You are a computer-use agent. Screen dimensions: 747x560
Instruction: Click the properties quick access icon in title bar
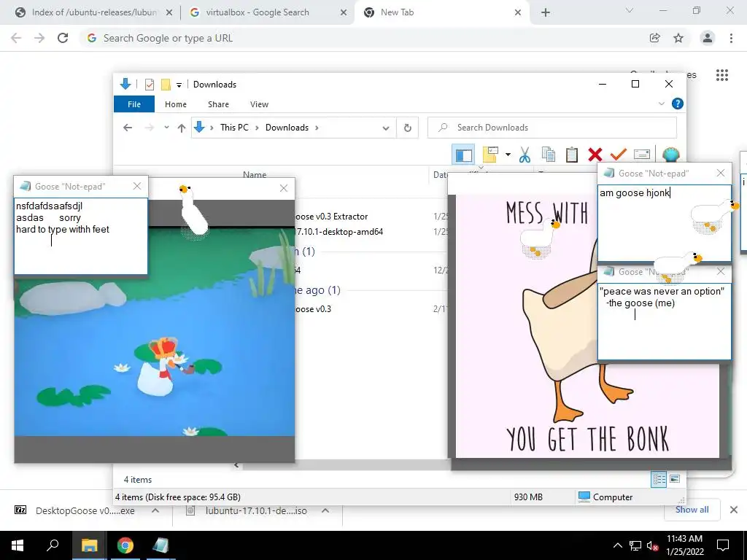pos(149,85)
